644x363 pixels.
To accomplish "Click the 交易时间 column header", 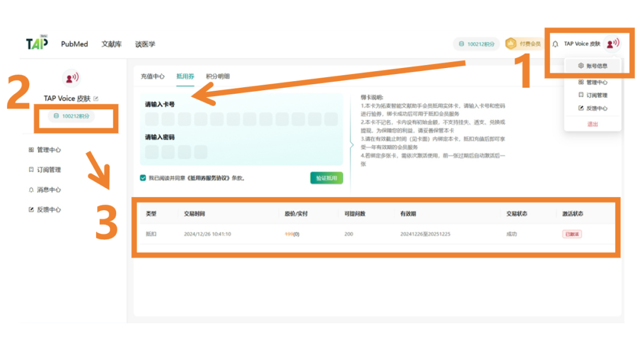I will [194, 214].
